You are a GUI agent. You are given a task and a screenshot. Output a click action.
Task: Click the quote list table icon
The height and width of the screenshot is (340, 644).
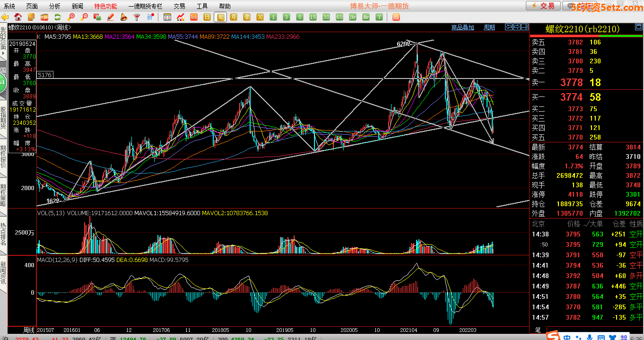tap(167, 17)
